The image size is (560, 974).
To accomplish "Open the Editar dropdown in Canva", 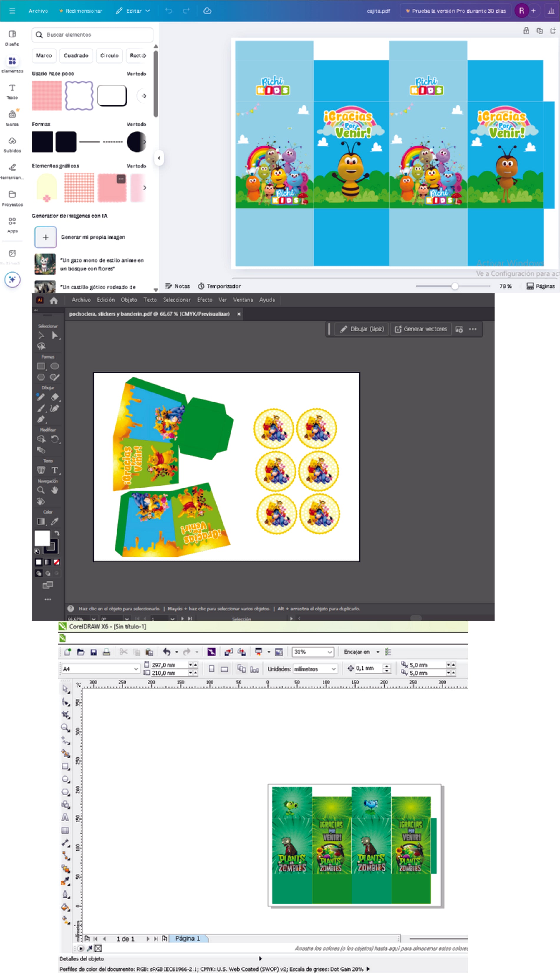I will click(133, 11).
